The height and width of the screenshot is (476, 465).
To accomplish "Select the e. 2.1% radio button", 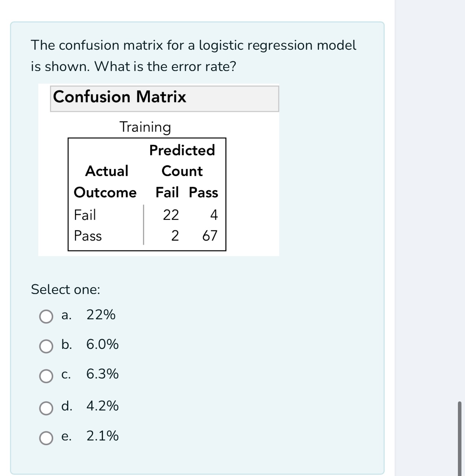I will click(x=46, y=437).
